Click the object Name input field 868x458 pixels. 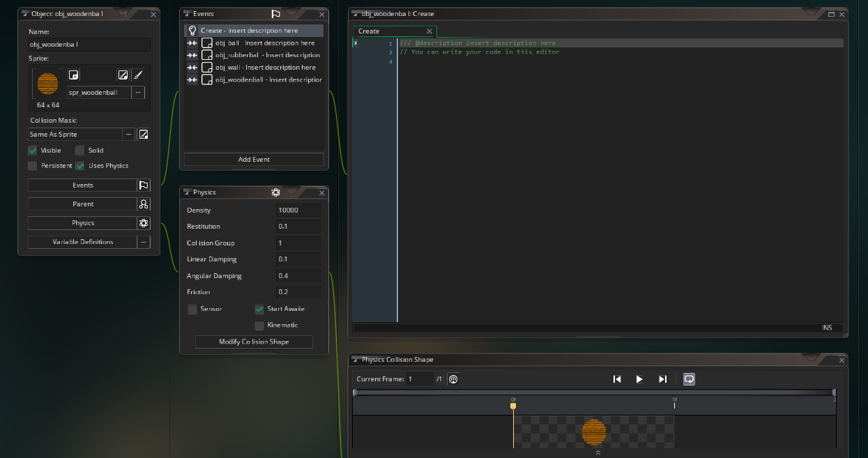[x=89, y=45]
